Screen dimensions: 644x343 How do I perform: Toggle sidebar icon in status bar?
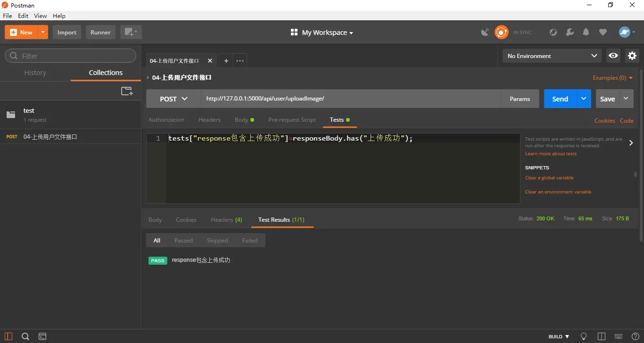tap(8, 336)
